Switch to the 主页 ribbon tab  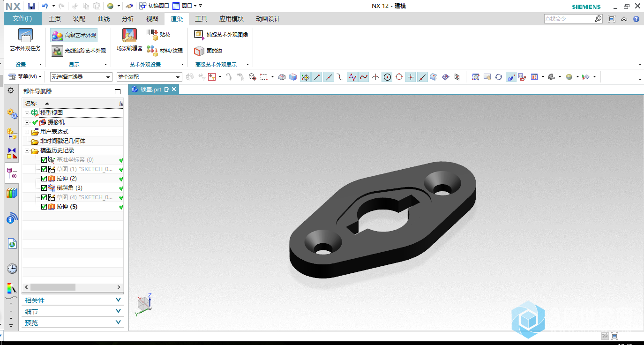pos(55,19)
